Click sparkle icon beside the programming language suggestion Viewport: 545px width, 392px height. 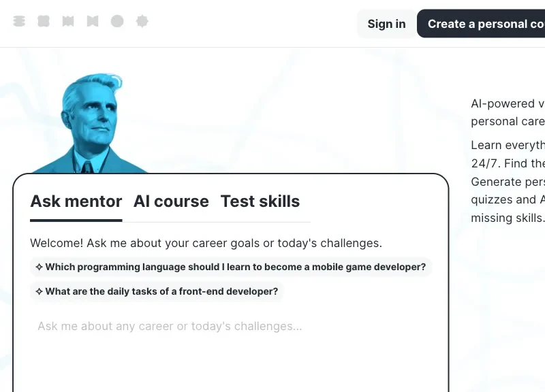[40, 267]
